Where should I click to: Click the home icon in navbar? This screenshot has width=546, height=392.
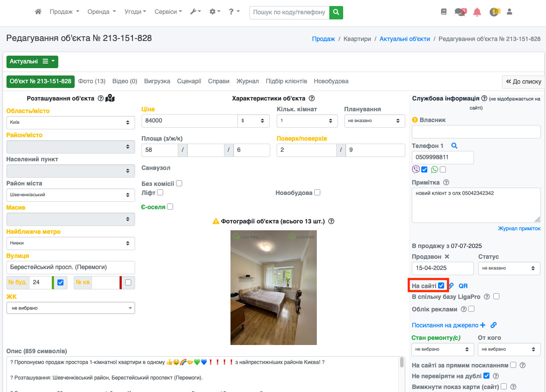38,12
